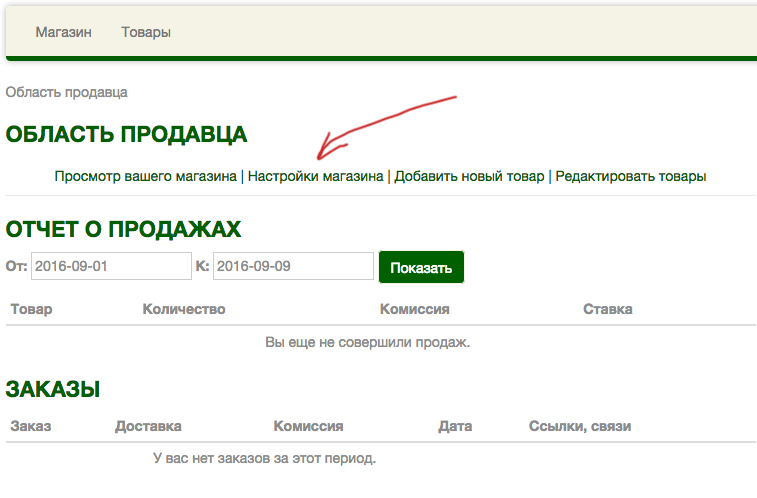Click the Просмотр вашего магазина link
The width and height of the screenshot is (757, 498).
(145, 176)
